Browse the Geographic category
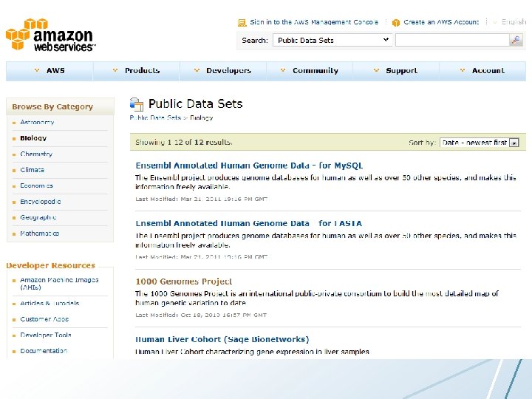This screenshot has width=532, height=399. coord(38,217)
